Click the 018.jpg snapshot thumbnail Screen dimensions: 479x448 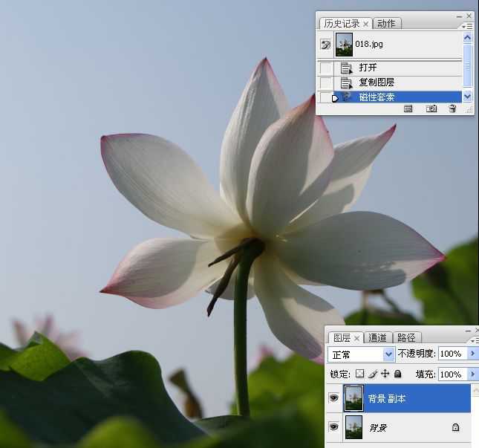[x=344, y=45]
